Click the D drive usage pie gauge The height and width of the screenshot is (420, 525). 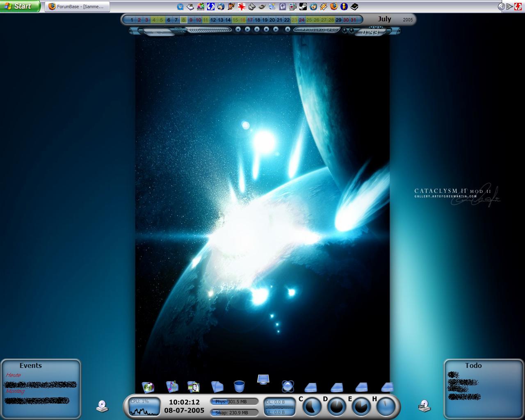(337, 406)
